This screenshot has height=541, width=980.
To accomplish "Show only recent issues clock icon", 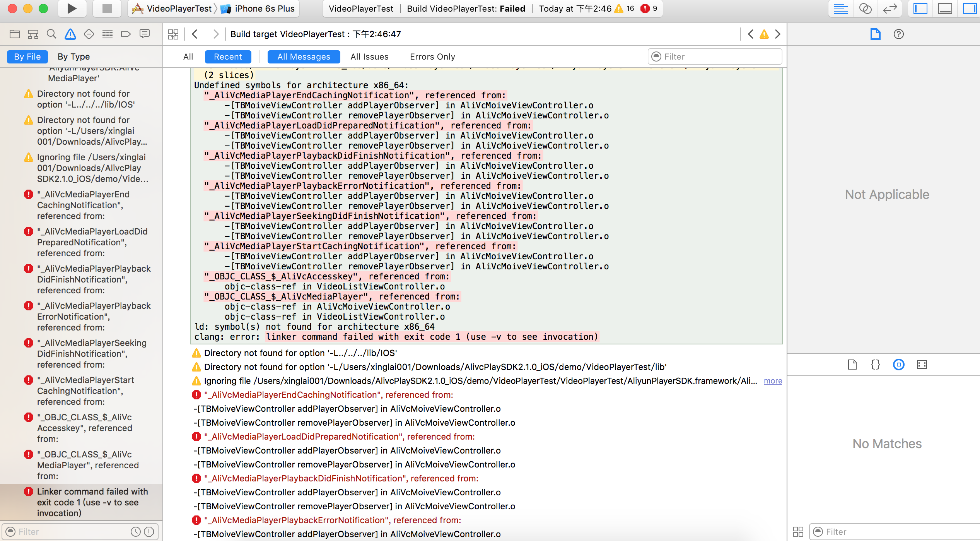I will click(x=135, y=532).
